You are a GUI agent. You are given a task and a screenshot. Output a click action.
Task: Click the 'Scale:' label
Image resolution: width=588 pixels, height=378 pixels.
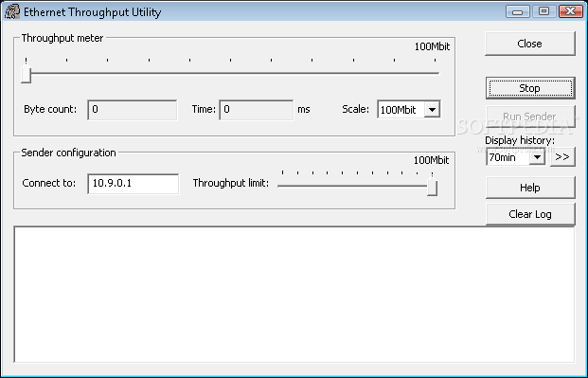(x=355, y=109)
